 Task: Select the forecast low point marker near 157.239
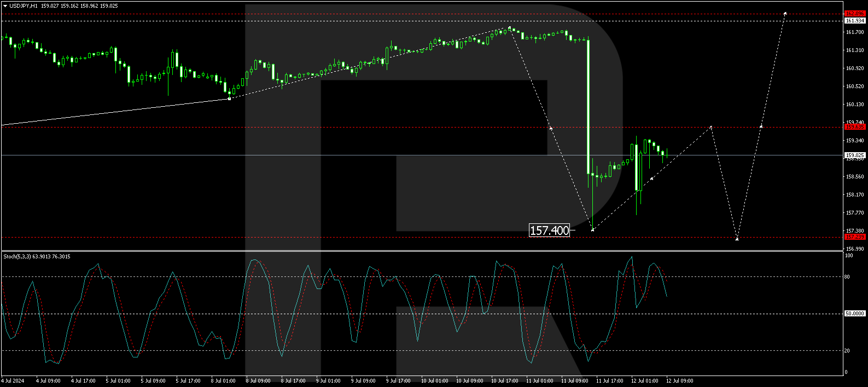(737, 239)
